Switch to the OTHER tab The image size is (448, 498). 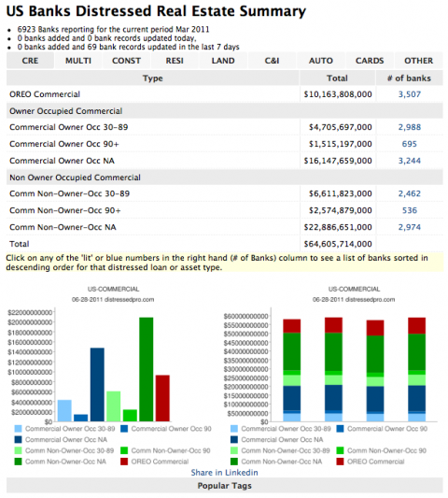point(418,61)
